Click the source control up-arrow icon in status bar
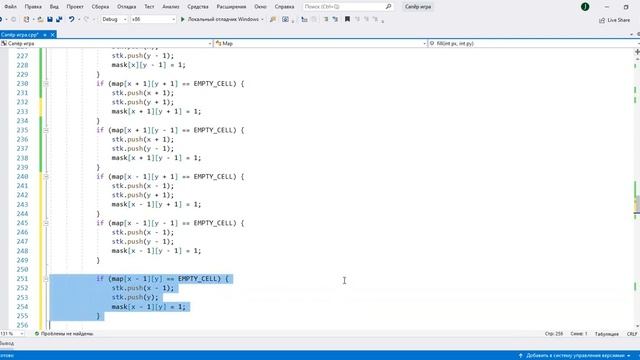This screenshot has width=640, height=360. [520, 356]
